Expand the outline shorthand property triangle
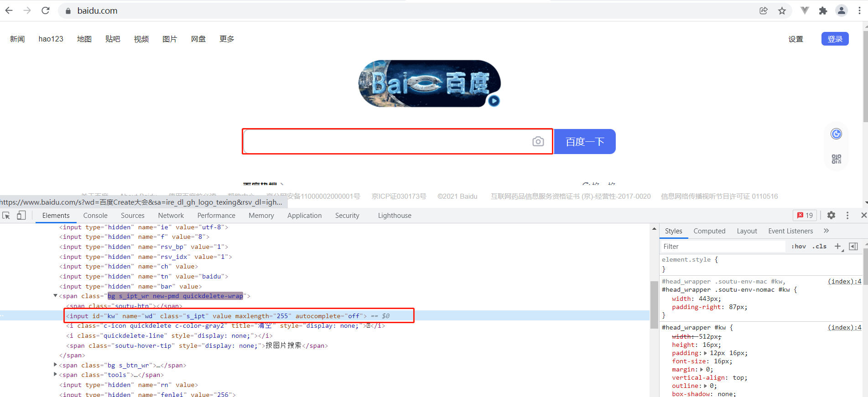The image size is (868, 397). 706,386
